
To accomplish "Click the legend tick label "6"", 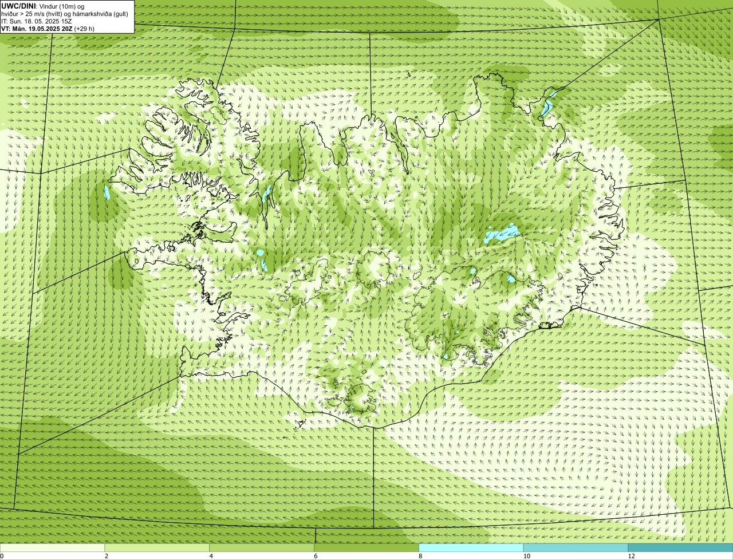I will 316,556.
